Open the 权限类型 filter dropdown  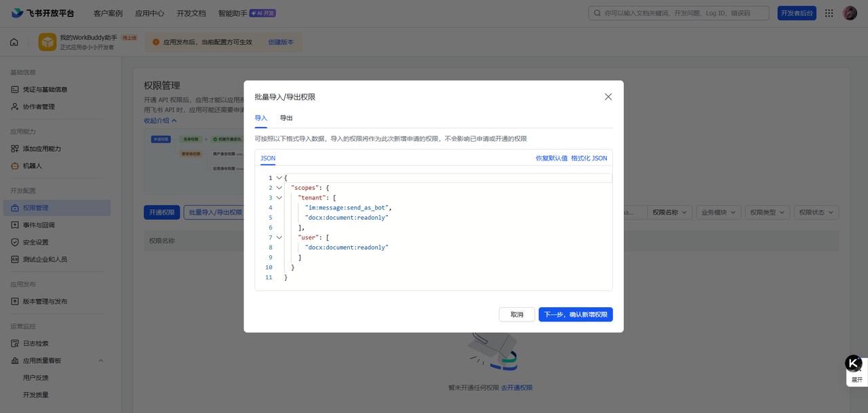pyautogui.click(x=767, y=212)
